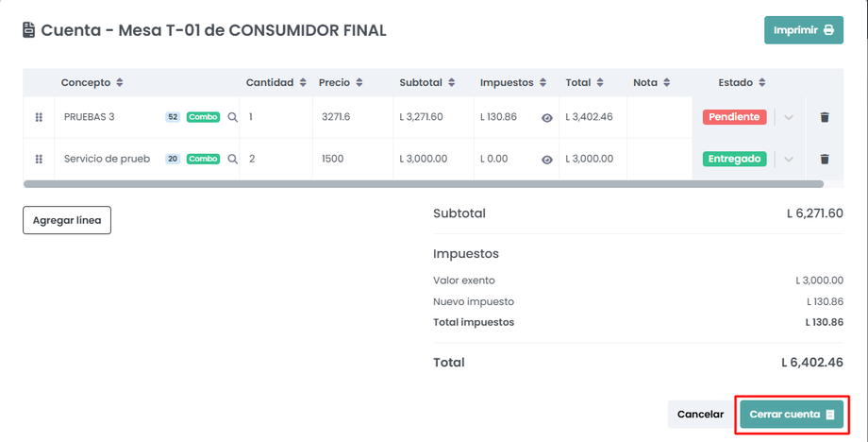Click the Imprimir button
This screenshot has height=442, width=868.
pos(803,30)
